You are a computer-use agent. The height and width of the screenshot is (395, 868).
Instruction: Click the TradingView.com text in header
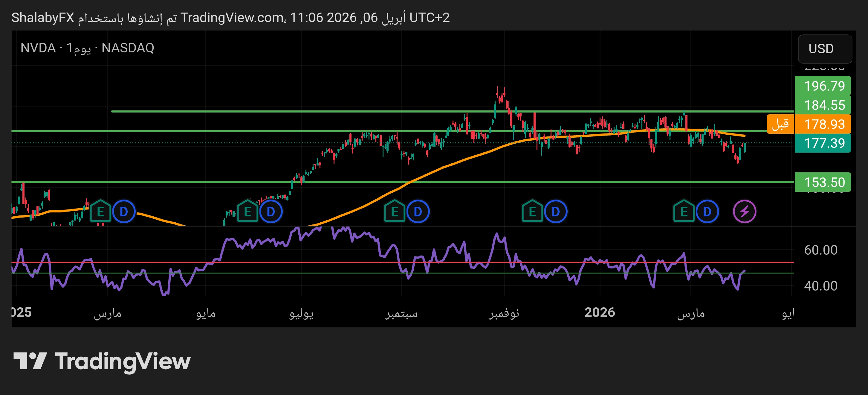tap(232, 18)
